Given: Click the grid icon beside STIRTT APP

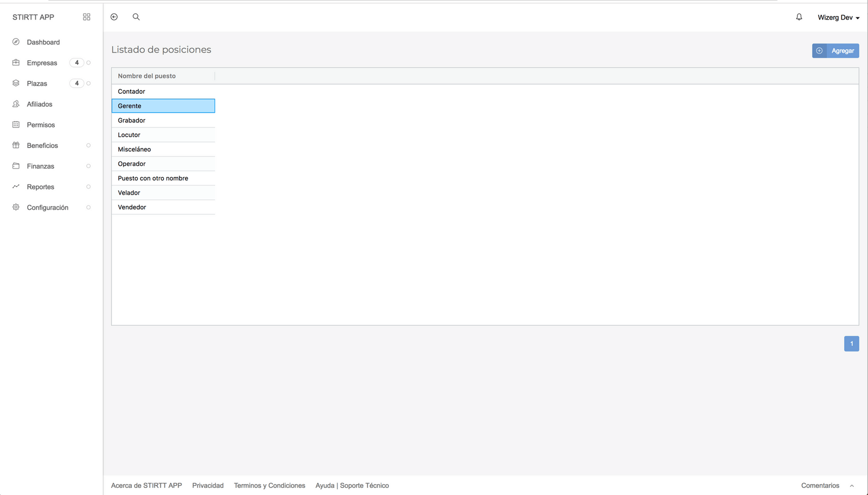Looking at the screenshot, I should pos(86,17).
